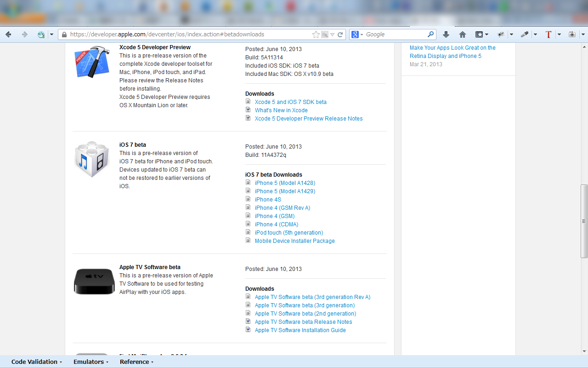Click the eyedropper color picker icon
588x368 pixels.
click(x=524, y=34)
